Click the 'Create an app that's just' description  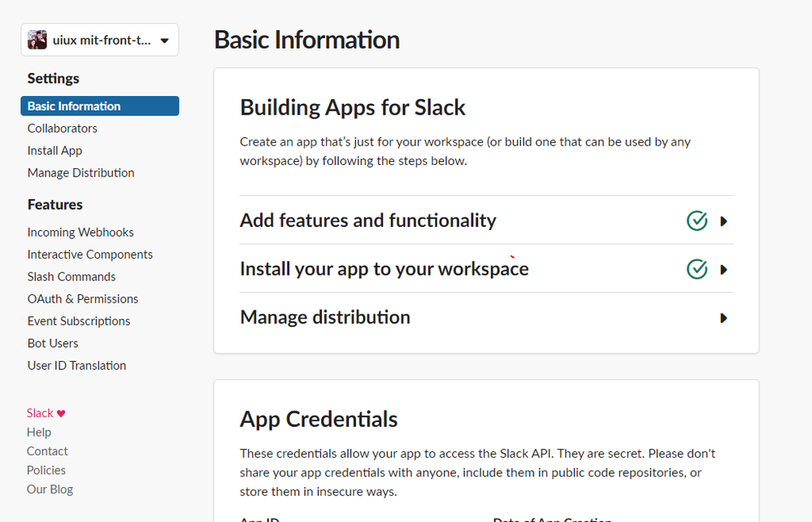[465, 151]
